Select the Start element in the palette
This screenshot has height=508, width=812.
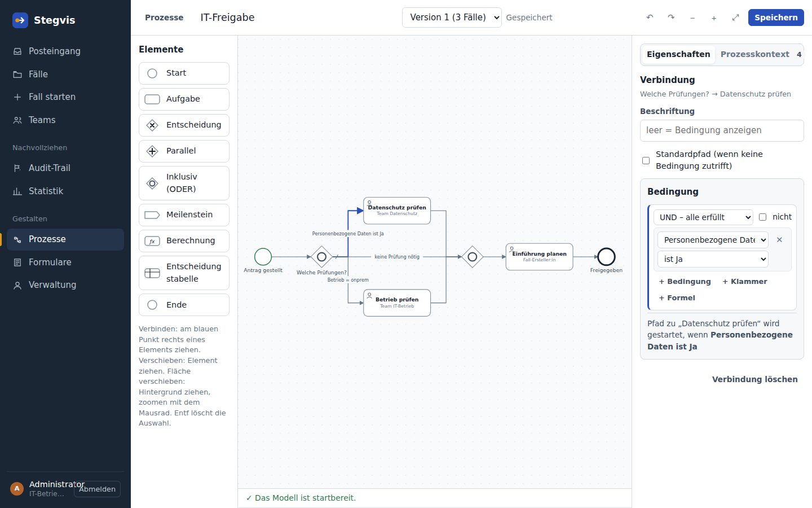pyautogui.click(x=184, y=73)
